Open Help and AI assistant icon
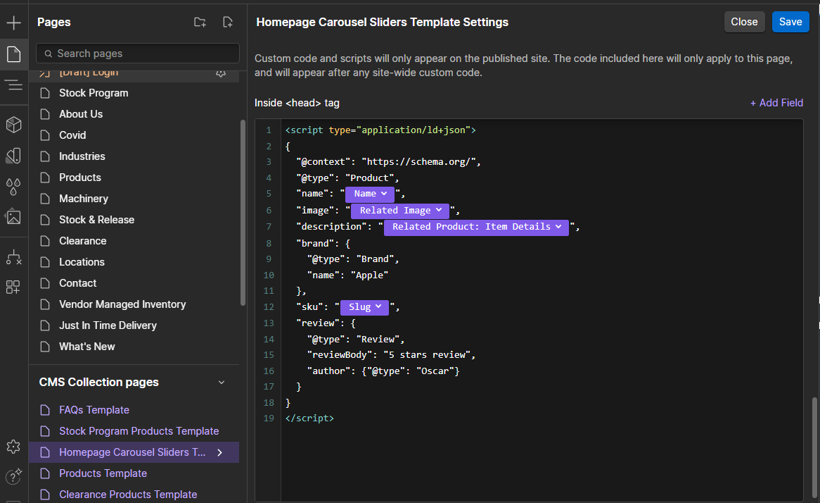Screen dimensions: 820x503 14,476
